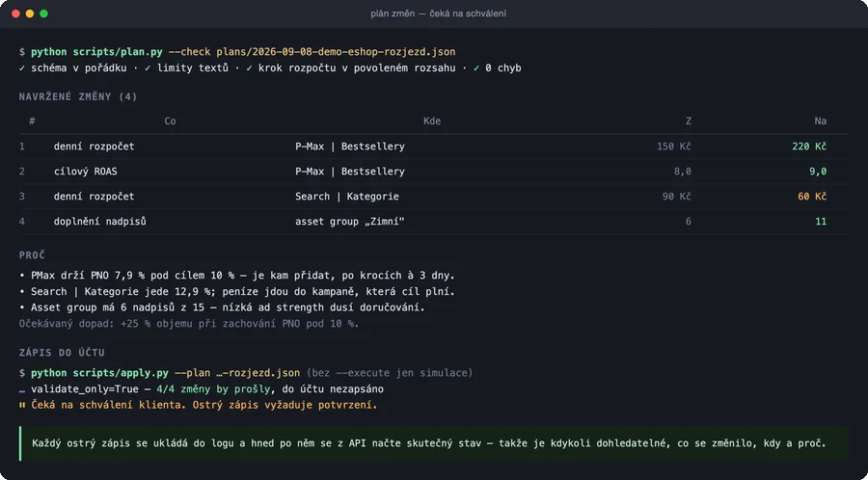Image resolution: width=868 pixels, height=480 pixels.
Task: Click the "6" value in row 4
Action: tap(688, 222)
